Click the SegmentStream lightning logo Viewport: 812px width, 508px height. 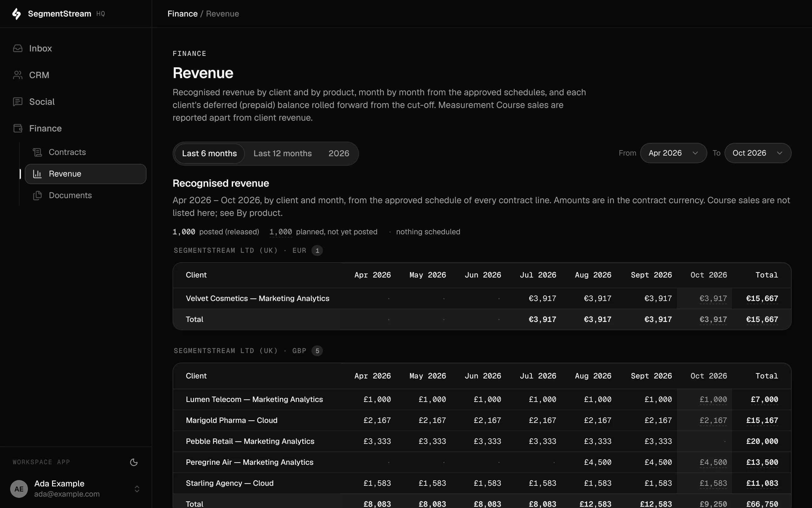(x=16, y=14)
